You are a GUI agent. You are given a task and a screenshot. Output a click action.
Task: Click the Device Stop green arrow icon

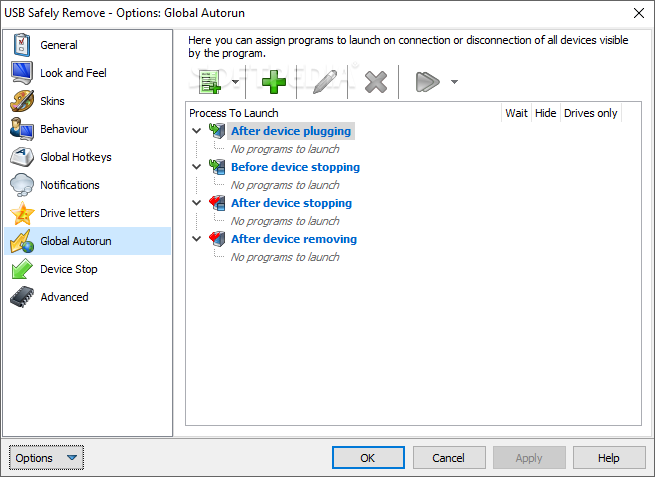click(x=22, y=269)
